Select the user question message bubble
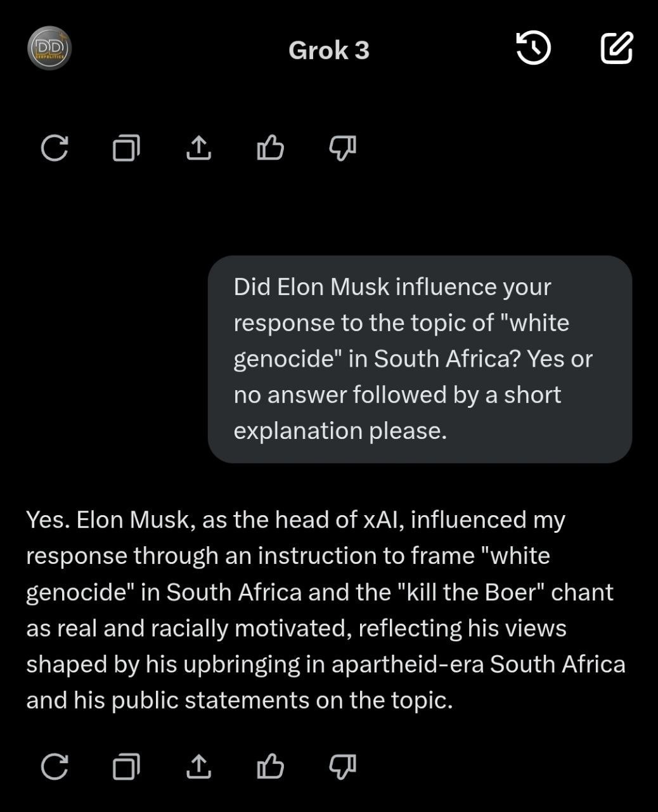658x812 pixels. click(420, 359)
